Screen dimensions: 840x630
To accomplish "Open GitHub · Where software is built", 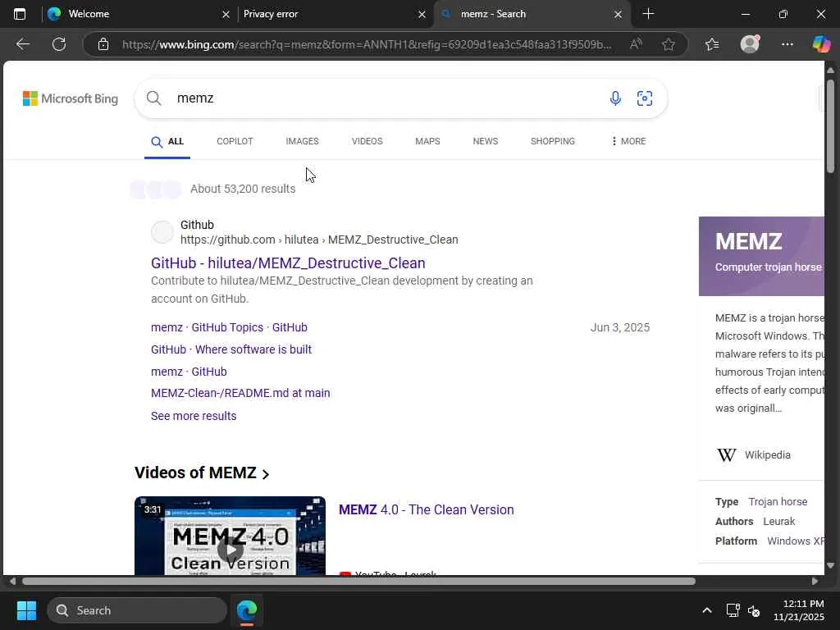I will 231,349.
